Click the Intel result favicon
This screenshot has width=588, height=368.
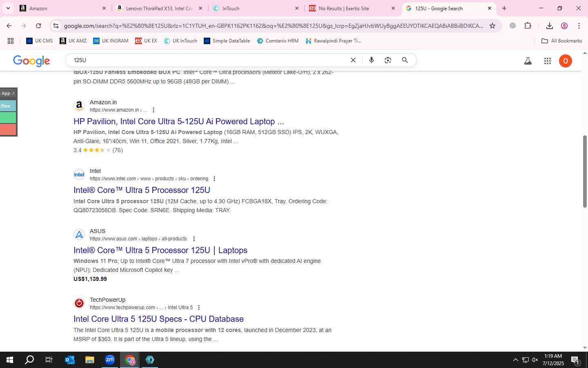(x=79, y=174)
